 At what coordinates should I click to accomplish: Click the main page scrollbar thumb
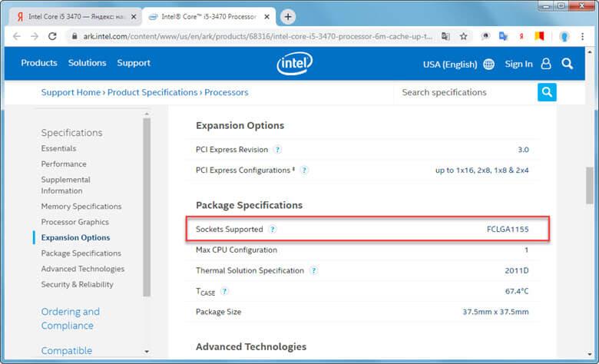coord(590,185)
